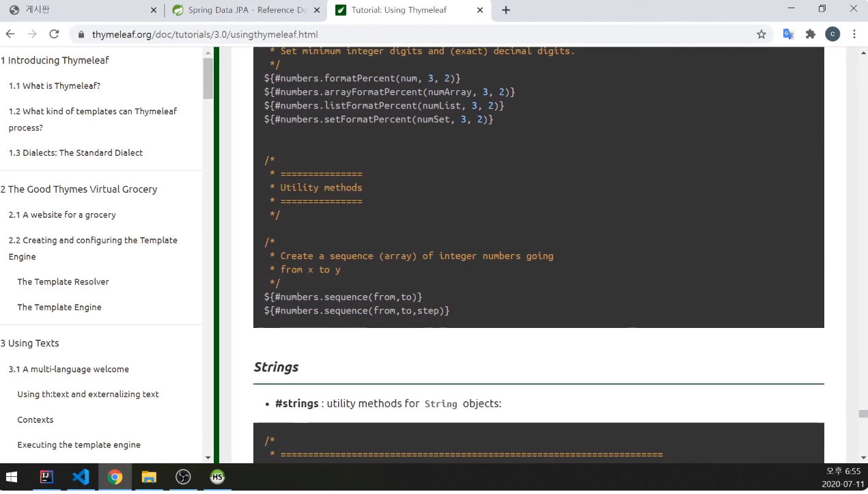Click the Utility methods comment line
The height and width of the screenshot is (494, 868).
pyautogui.click(x=321, y=187)
